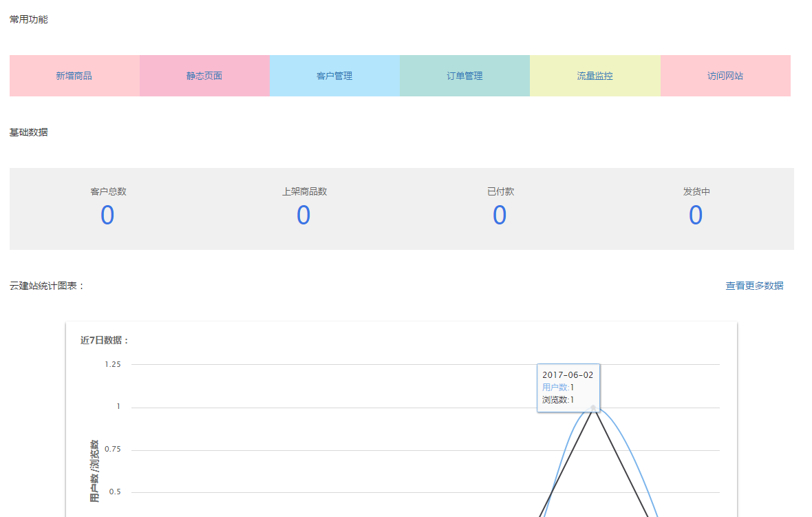
Task: Click the 基础数据 section heading
Action: tap(28, 133)
